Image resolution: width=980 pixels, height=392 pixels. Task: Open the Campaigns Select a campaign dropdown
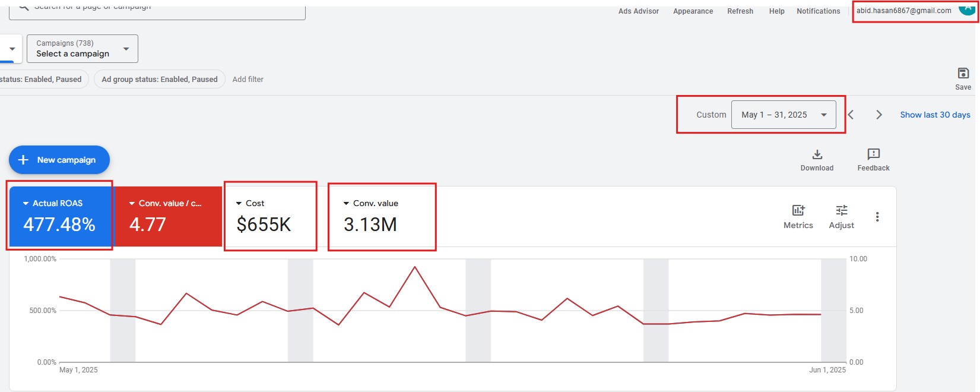tap(83, 49)
